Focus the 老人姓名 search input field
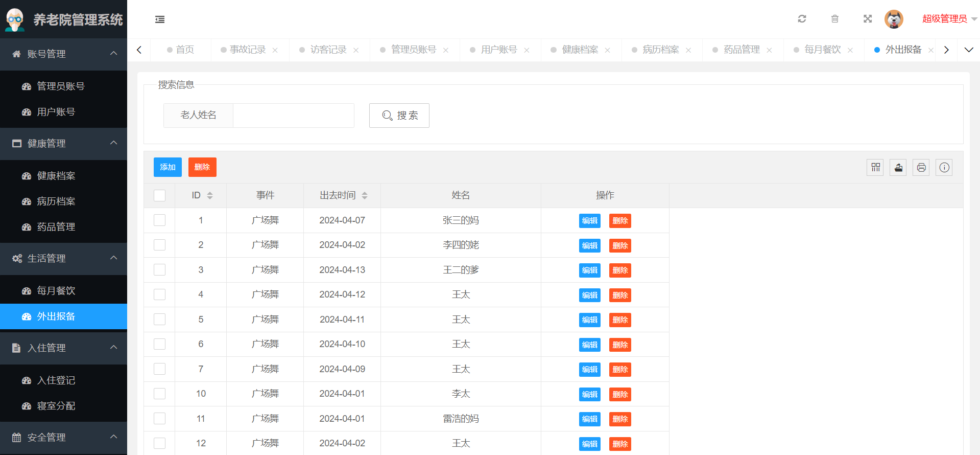Image resolution: width=980 pixels, height=455 pixels. [x=294, y=116]
